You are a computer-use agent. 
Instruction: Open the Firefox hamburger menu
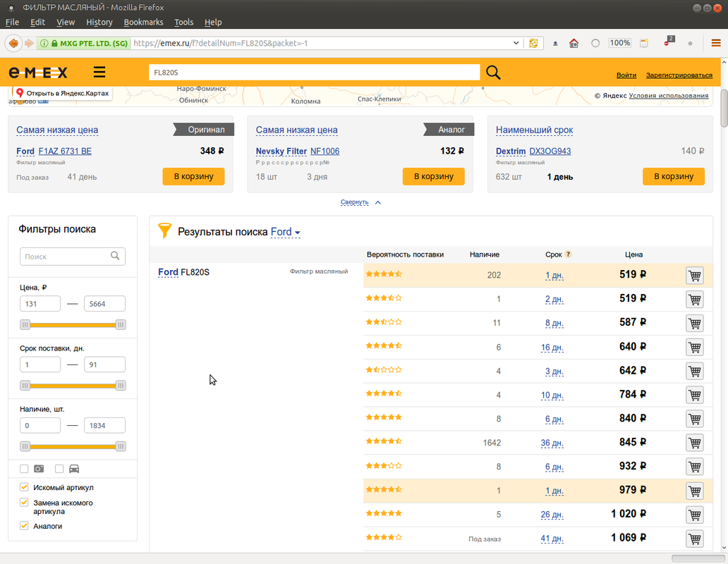click(x=716, y=43)
